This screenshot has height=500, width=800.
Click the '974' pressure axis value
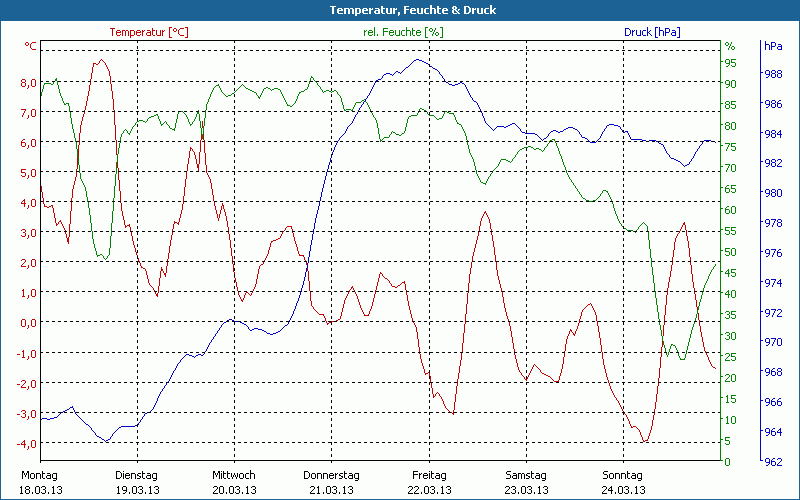(773, 283)
